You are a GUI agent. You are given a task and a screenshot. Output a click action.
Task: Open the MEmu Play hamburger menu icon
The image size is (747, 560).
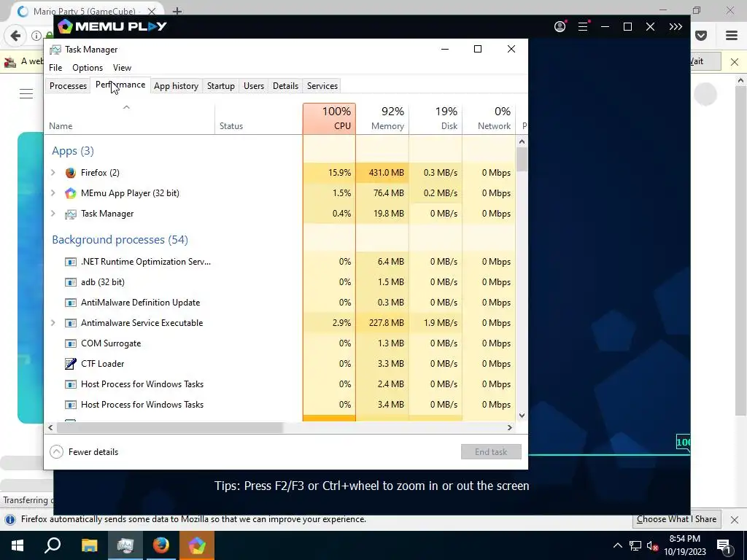click(x=583, y=27)
